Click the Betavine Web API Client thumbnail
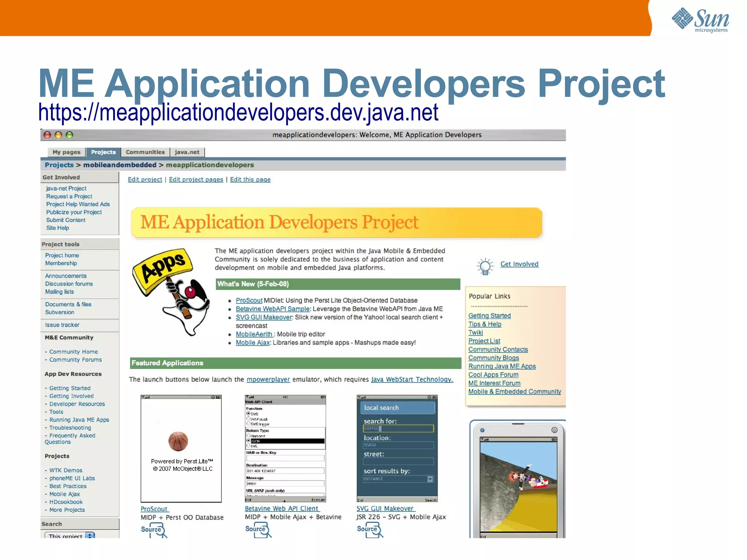747x560 pixels. tap(285, 449)
